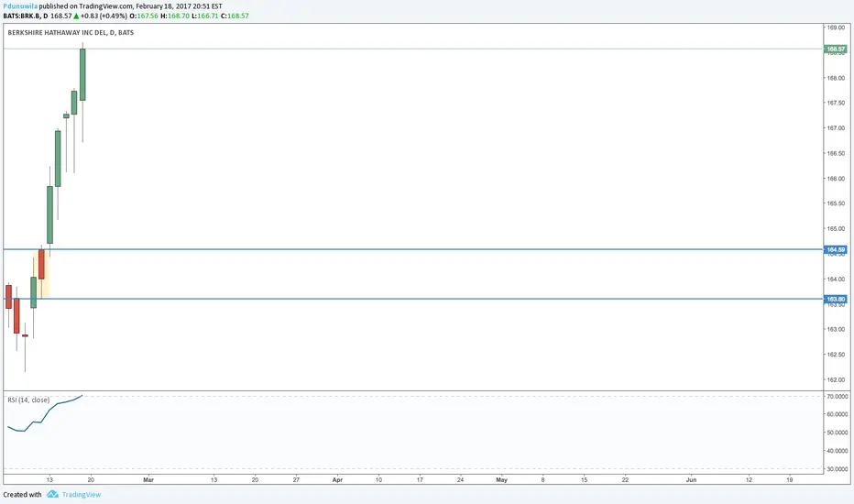Click the 40.0000 RSI axis label
Image resolution: width=854 pixels, height=504 pixels.
pos(838,451)
